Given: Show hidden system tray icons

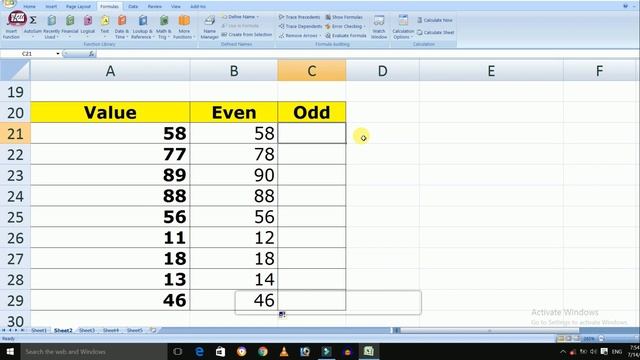Looking at the screenshot, I should coord(563,351).
